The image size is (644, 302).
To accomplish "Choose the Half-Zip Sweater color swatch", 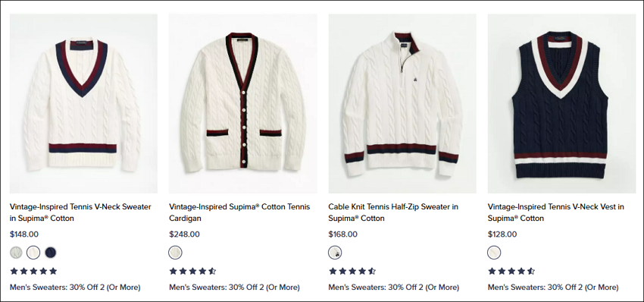I will pos(335,253).
